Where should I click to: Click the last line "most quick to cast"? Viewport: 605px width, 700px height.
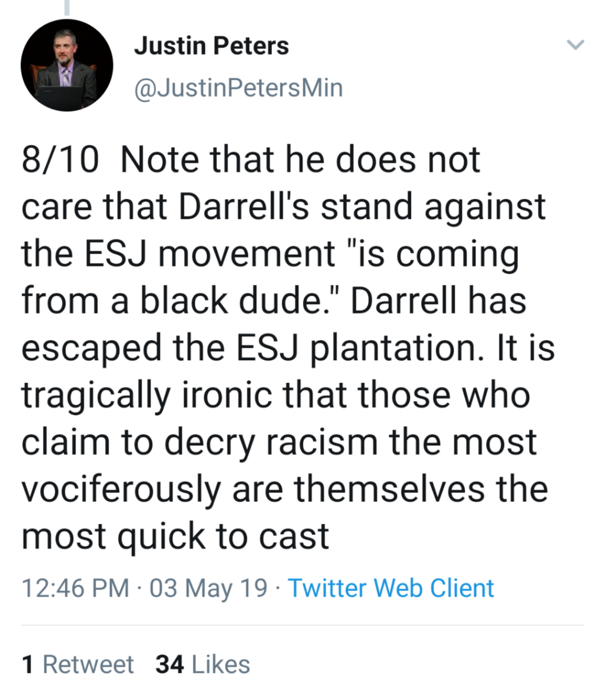coord(175,536)
